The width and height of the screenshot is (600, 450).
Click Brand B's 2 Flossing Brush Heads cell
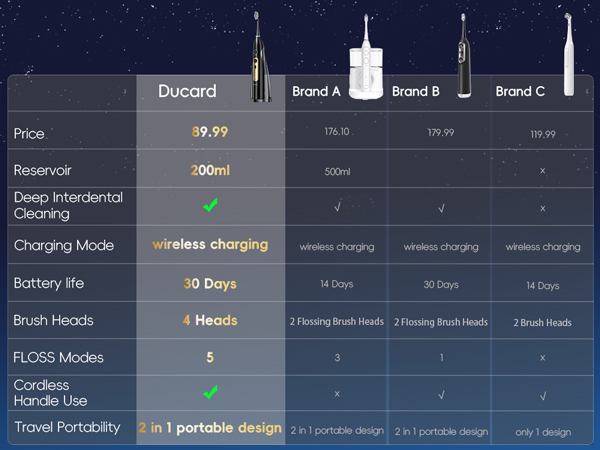click(x=441, y=322)
